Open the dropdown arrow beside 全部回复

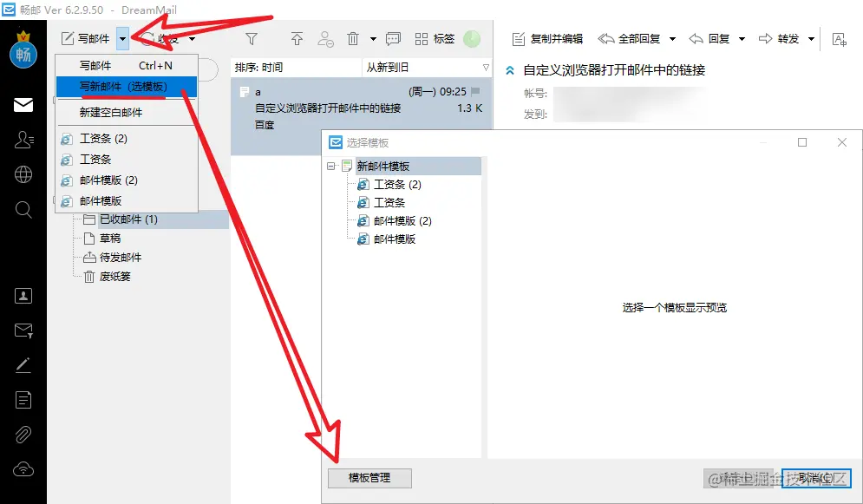[x=672, y=39]
